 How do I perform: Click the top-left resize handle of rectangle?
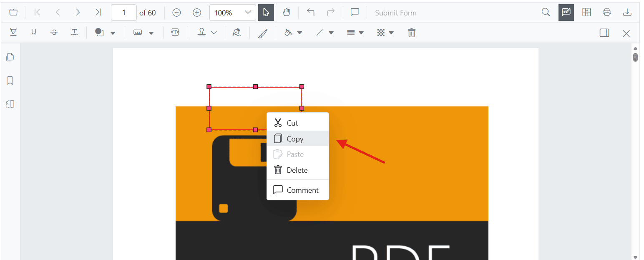pyautogui.click(x=209, y=86)
